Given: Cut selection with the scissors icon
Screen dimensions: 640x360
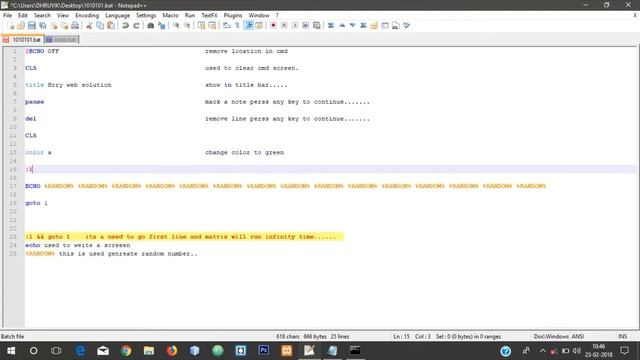Looking at the screenshot, I should click(89, 26).
